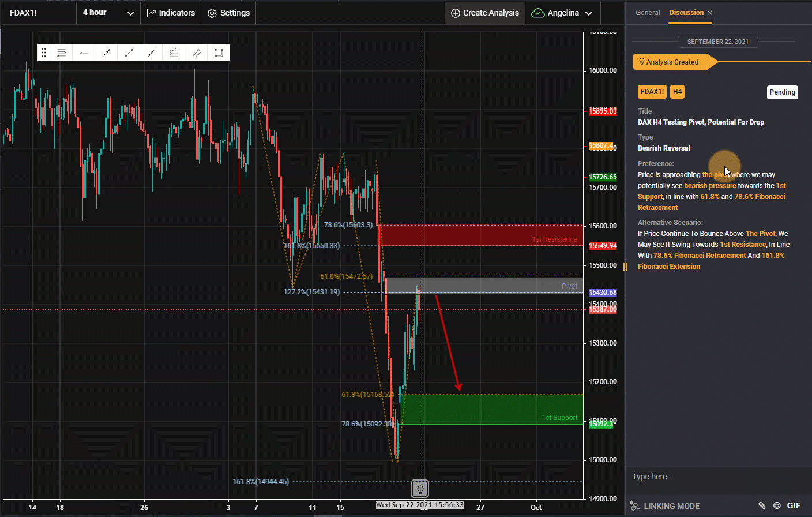Open the emoji picker
This screenshot has height=517, width=812.
777,505
